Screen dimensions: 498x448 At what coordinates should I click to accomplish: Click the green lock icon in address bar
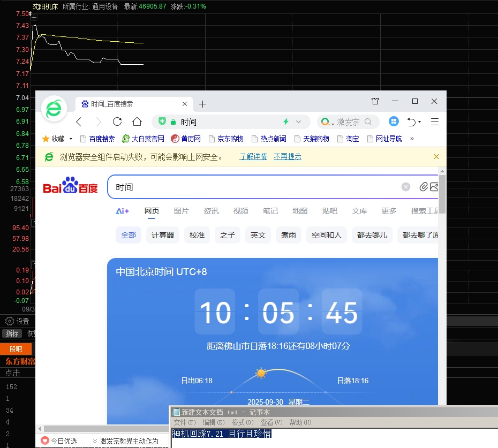tap(173, 122)
